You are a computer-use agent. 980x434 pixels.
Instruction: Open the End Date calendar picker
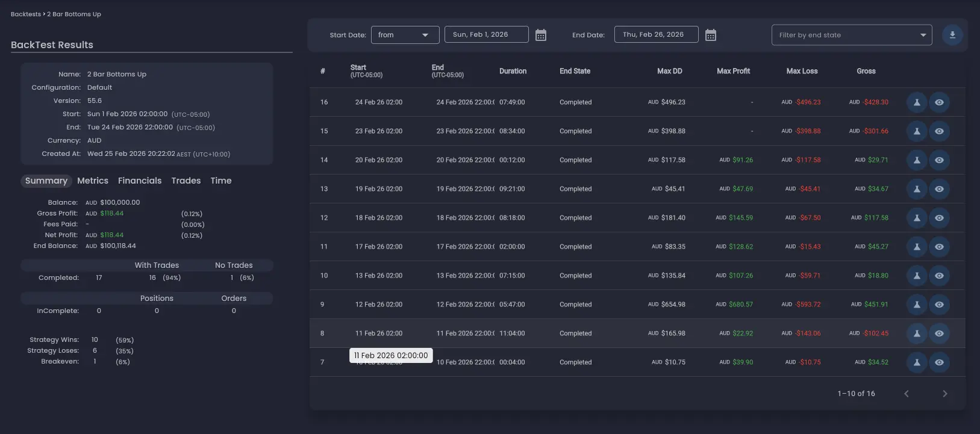coord(711,35)
